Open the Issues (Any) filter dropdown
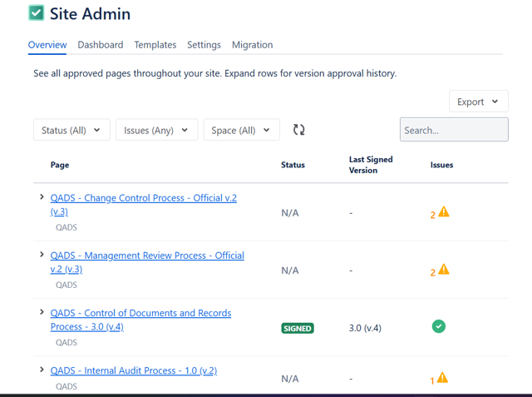Image resolution: width=532 pixels, height=397 pixels. [157, 130]
